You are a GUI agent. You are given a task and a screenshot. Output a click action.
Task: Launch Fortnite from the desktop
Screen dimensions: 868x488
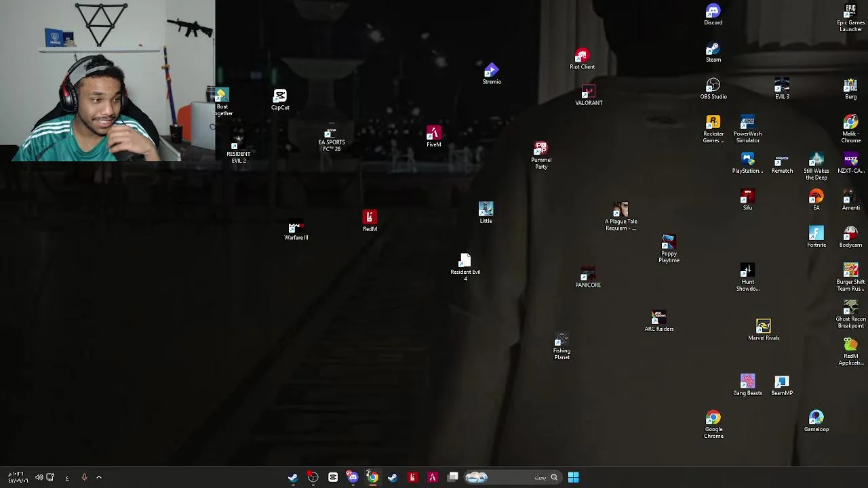[816, 237]
